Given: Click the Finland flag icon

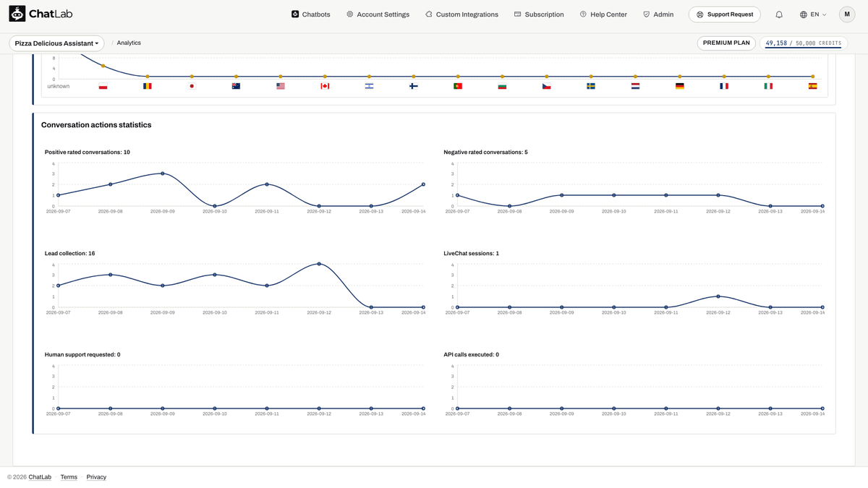Looking at the screenshot, I should click(x=413, y=86).
